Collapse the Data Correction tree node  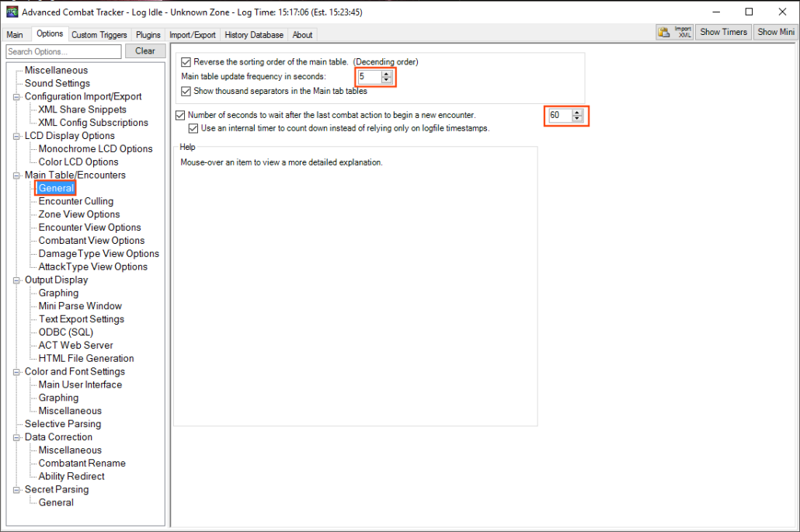(x=16, y=437)
